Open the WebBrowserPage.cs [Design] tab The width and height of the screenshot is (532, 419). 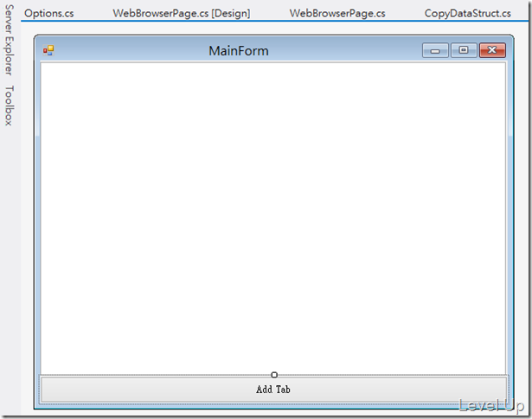point(182,13)
